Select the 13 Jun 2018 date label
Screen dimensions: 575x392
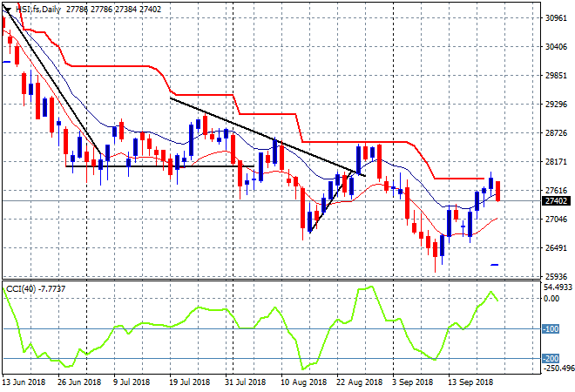[24, 382]
